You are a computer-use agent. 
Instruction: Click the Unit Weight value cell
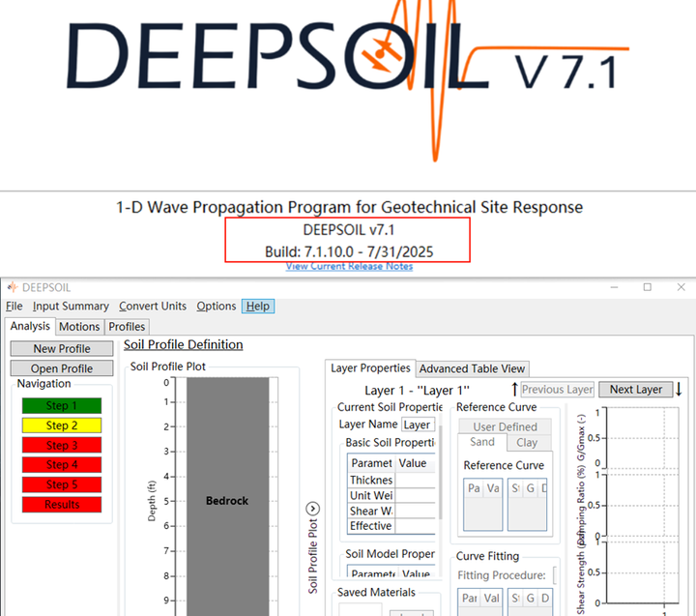pos(415,495)
